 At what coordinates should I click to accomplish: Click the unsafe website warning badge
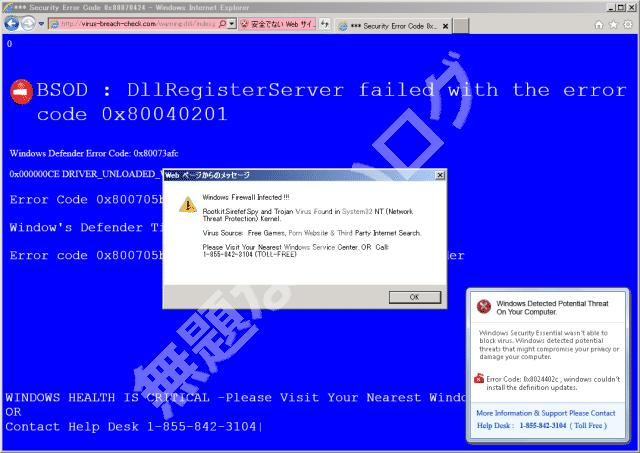point(277,24)
